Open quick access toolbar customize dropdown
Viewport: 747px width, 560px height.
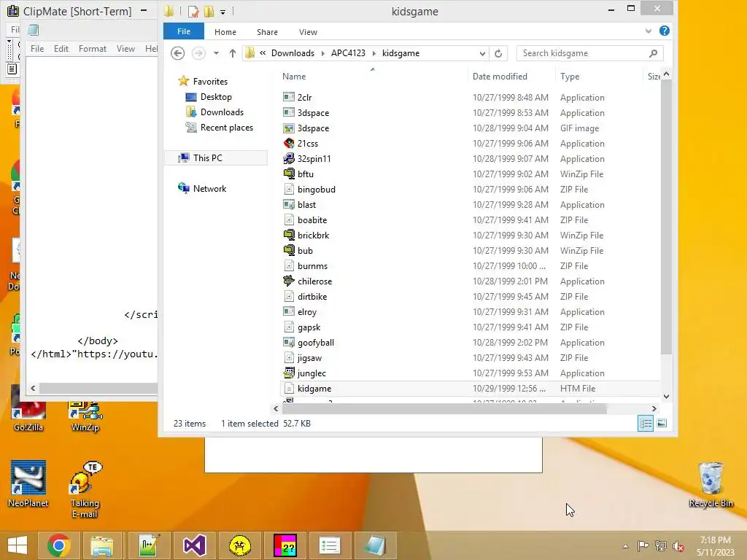click(222, 12)
